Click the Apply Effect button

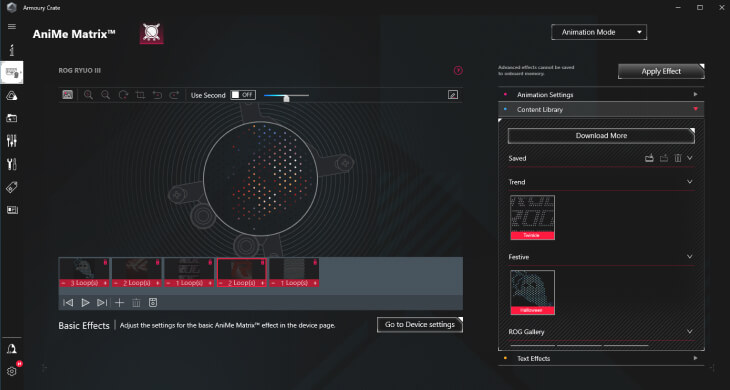661,71
